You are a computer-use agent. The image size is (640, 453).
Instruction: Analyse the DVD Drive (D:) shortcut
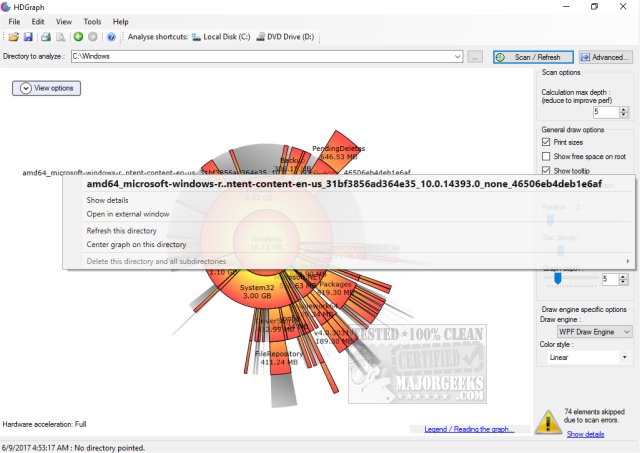pyautogui.click(x=285, y=37)
